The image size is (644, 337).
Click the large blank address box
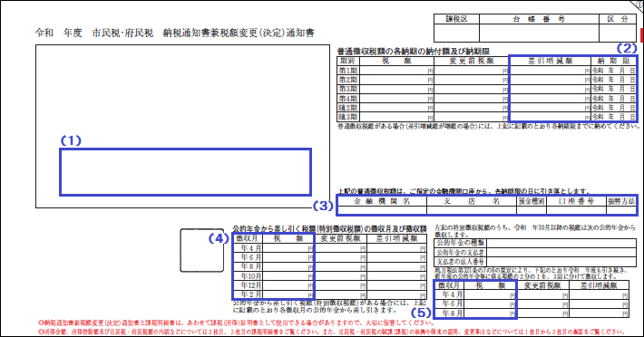point(182,126)
